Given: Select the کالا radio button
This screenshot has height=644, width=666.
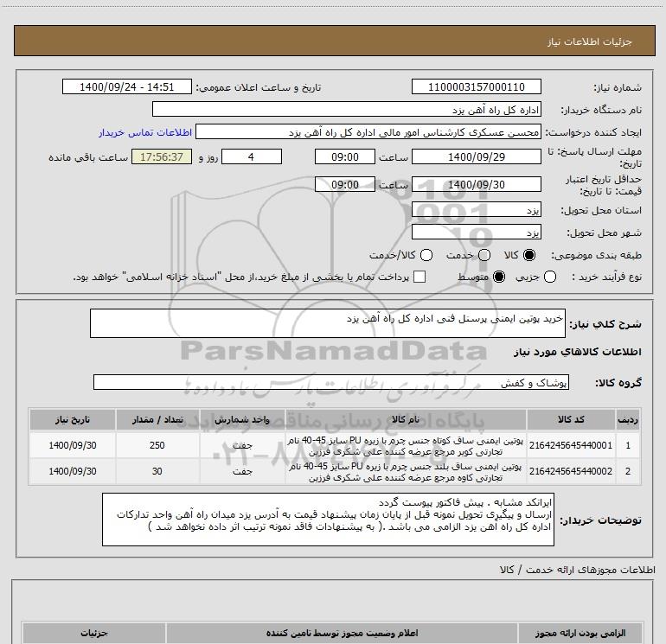Looking at the screenshot, I should (x=529, y=255).
